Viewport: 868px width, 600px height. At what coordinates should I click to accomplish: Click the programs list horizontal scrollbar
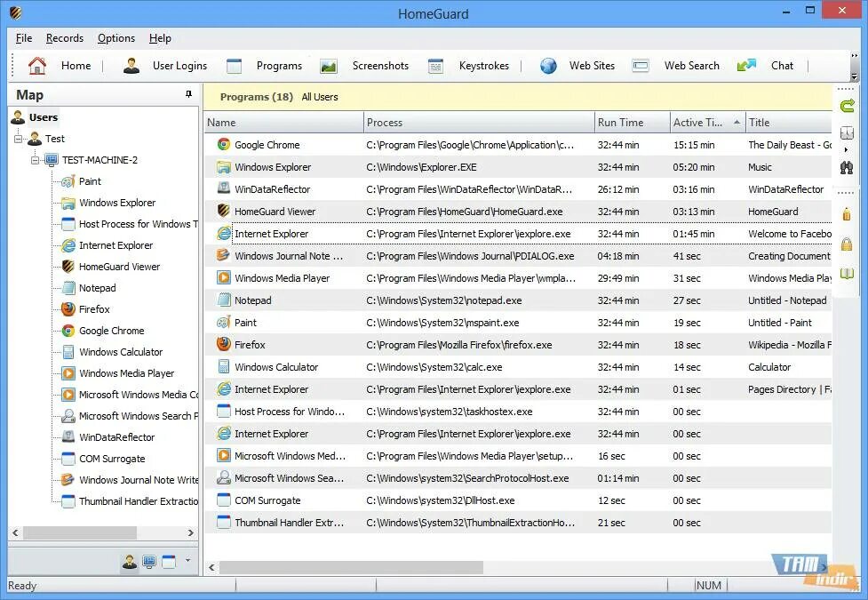point(351,567)
